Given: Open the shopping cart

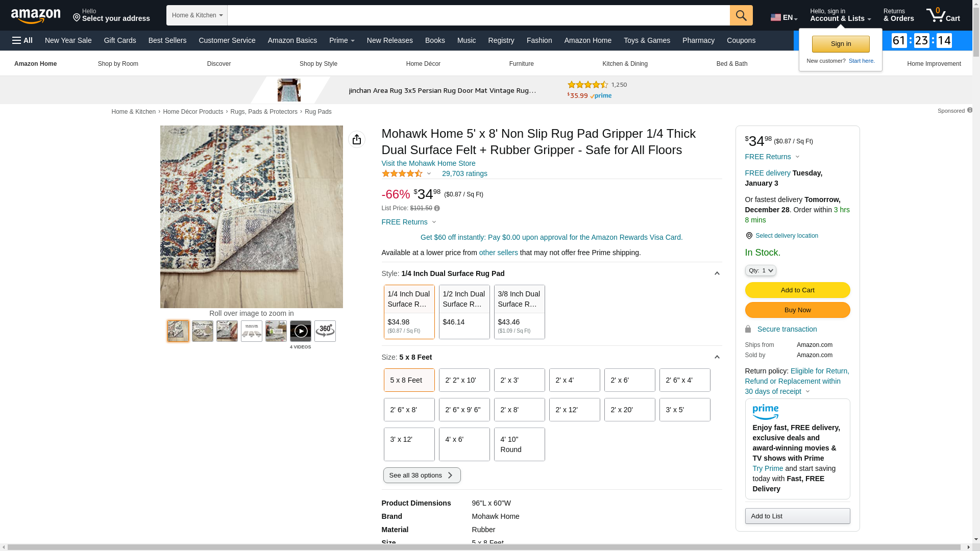Looking at the screenshot, I should (x=943, y=15).
